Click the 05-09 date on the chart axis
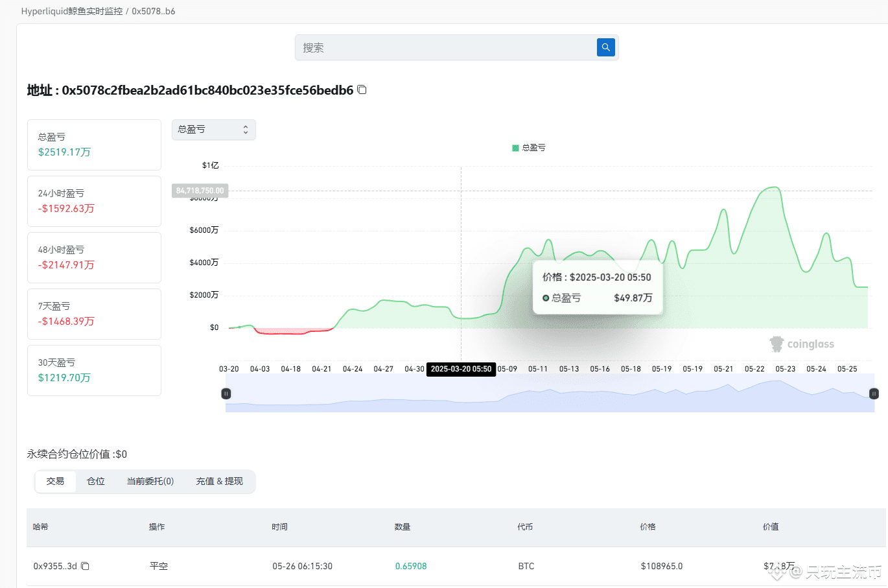Viewport: 888px width, 588px height. (508, 369)
